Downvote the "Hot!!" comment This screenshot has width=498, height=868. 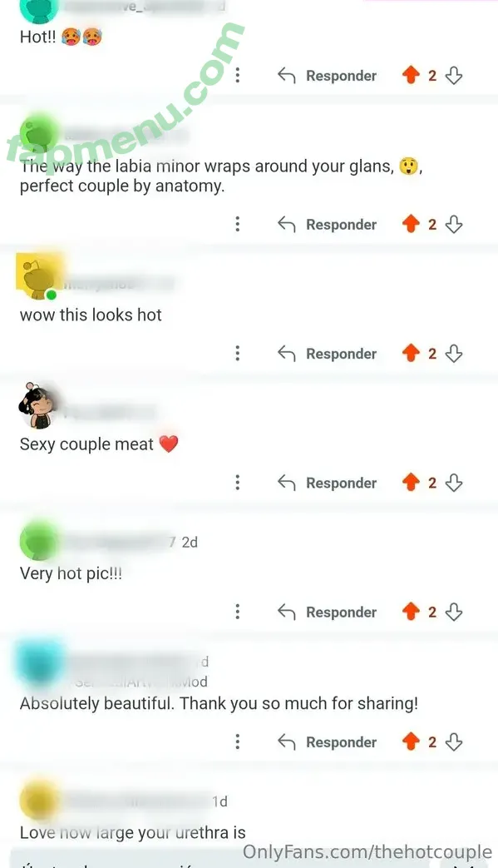[454, 75]
